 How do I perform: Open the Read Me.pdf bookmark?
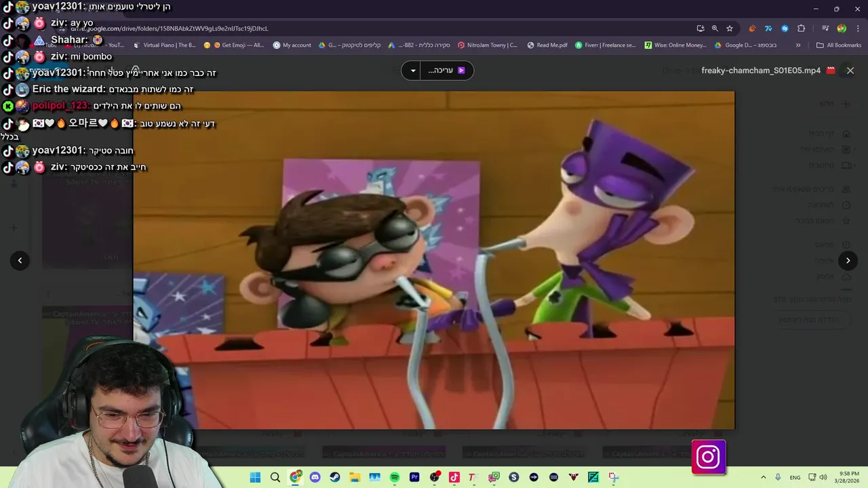coord(547,45)
